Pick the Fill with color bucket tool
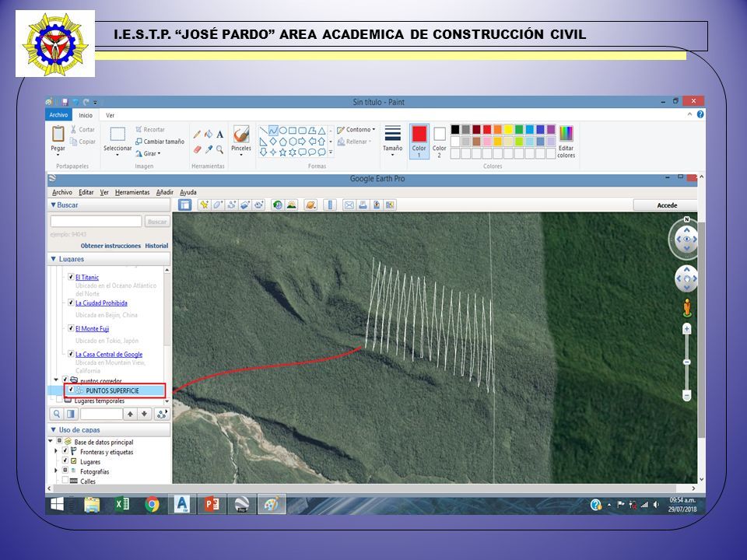The height and width of the screenshot is (560, 747). [x=209, y=135]
